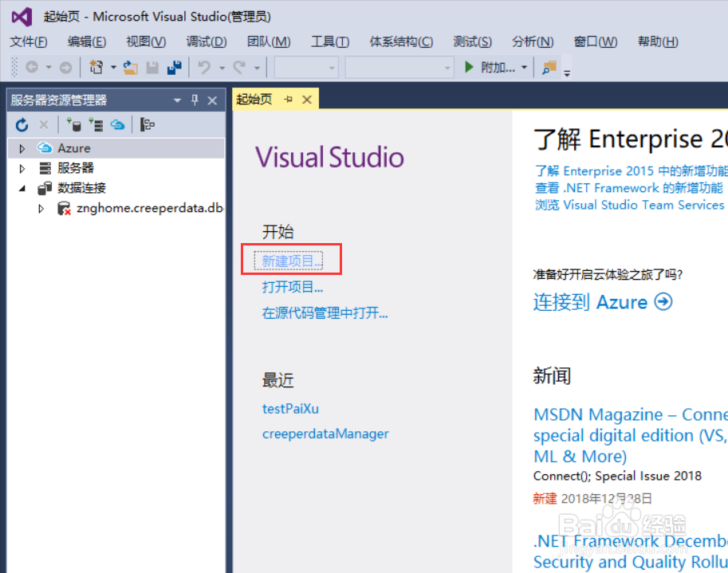
Task: Click the navigate forward toolbar icon
Action: pyautogui.click(x=66, y=68)
